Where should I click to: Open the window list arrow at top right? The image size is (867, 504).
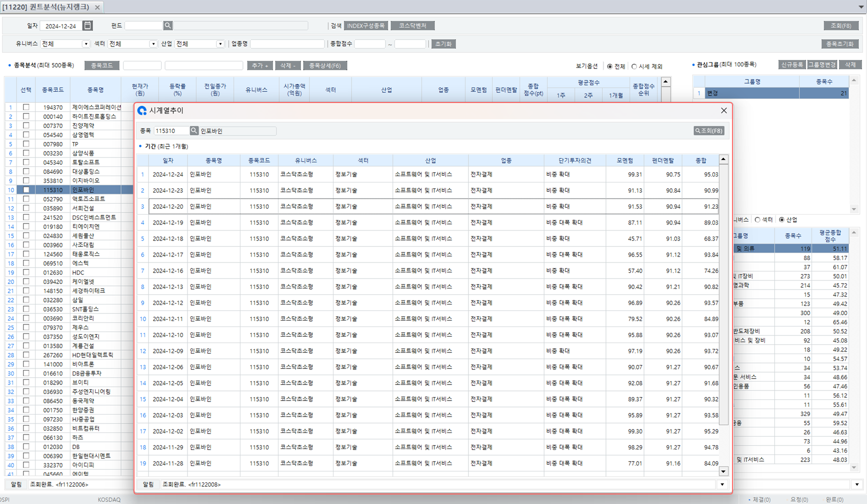(x=860, y=7)
